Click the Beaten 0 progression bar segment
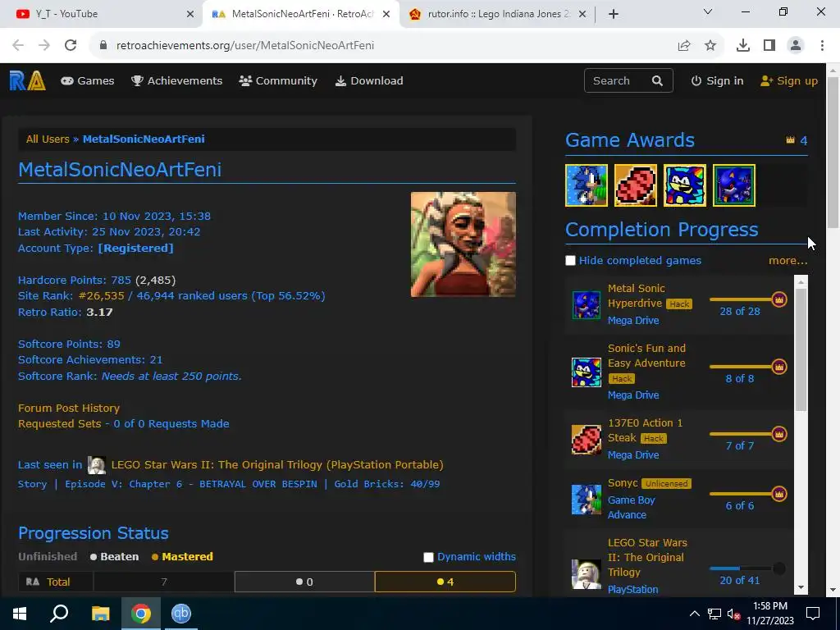Image resolution: width=840 pixels, height=630 pixels. coord(304,582)
